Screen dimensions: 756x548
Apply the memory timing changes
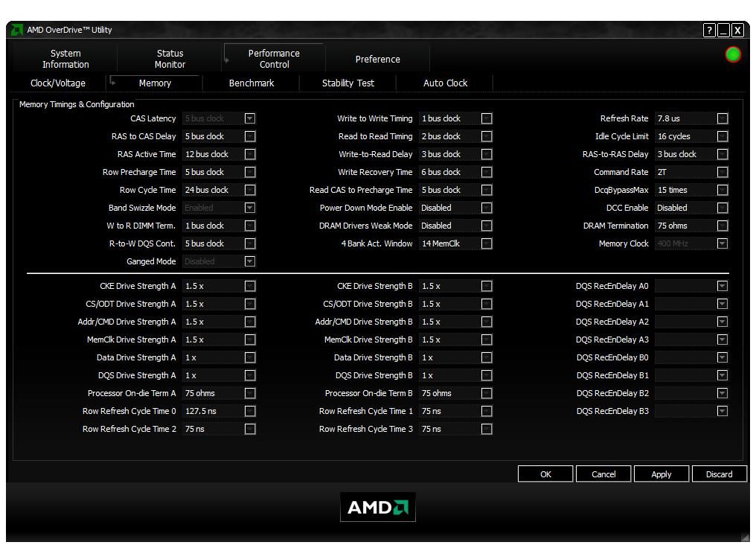[661, 474]
